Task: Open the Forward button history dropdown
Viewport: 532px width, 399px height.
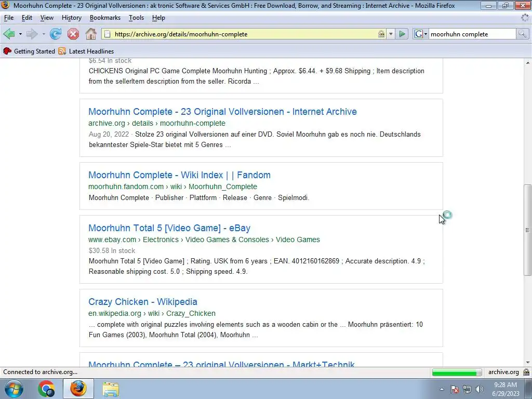Action: click(44, 34)
